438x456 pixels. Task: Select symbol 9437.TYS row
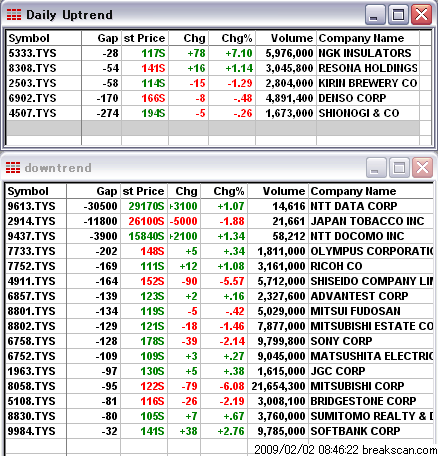pos(32,236)
